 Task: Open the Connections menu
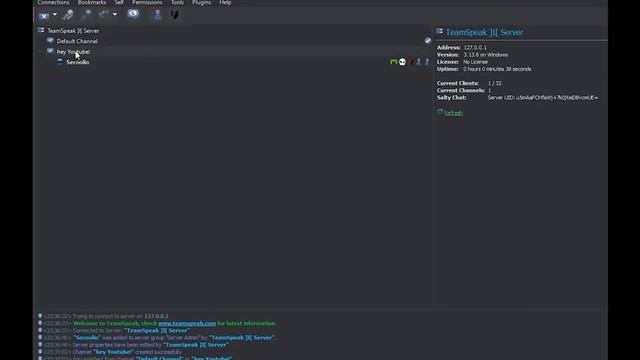(x=53, y=2)
